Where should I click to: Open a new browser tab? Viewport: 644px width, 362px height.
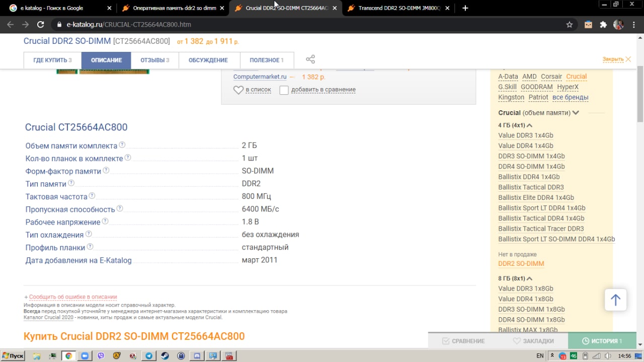(465, 8)
